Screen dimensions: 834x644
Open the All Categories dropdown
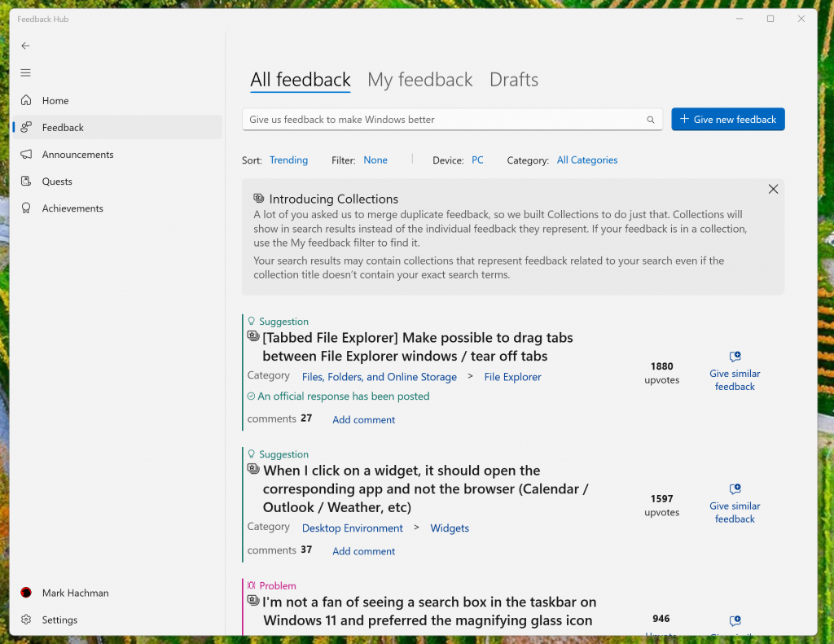[x=586, y=160]
